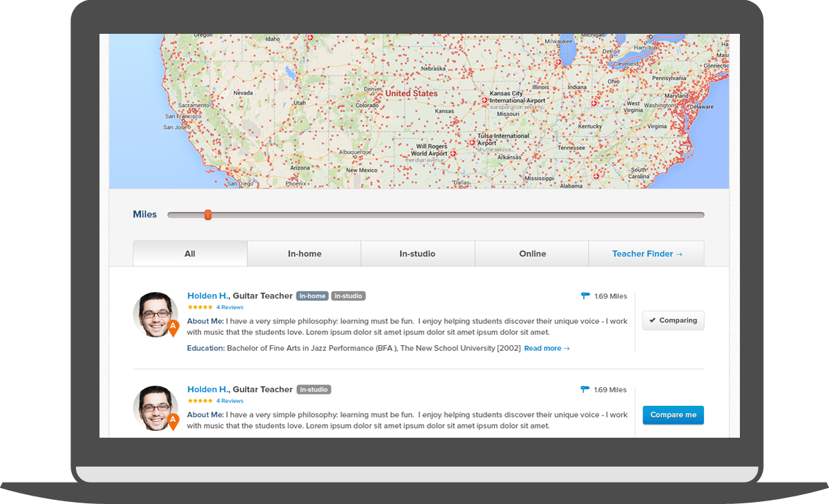Select the Online tab
829x504 pixels.
coord(533,254)
